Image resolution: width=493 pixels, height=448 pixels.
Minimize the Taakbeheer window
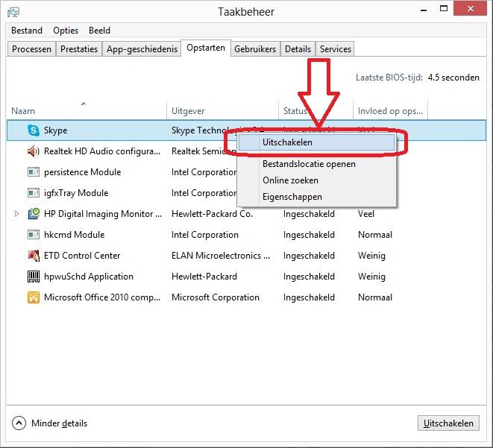point(424,10)
